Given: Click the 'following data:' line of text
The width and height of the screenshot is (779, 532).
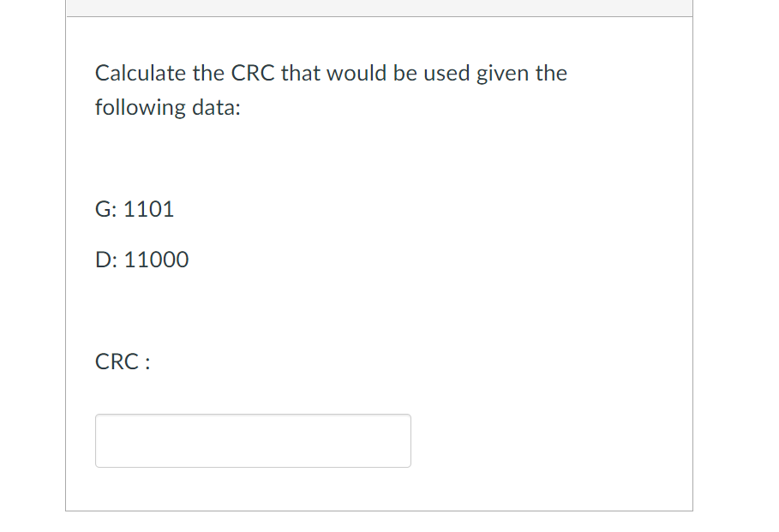Looking at the screenshot, I should point(166,107).
